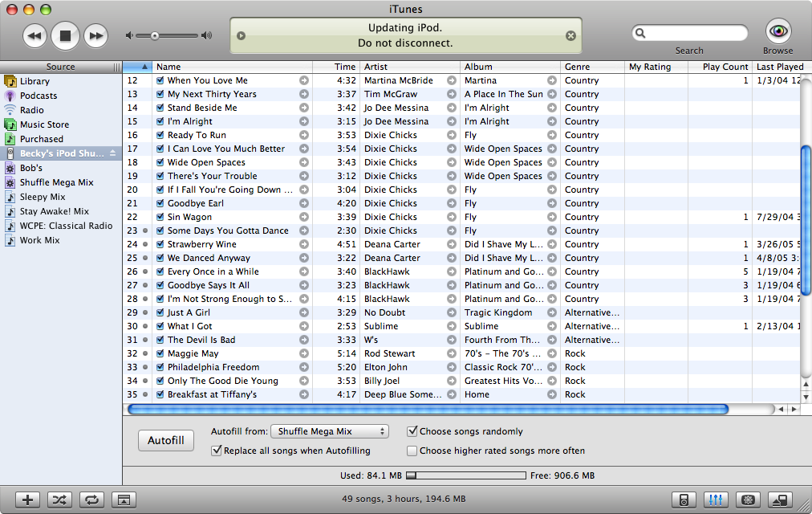The height and width of the screenshot is (514, 812).
Task: Click store arrow next to Sin Wagon name
Action: coord(304,217)
